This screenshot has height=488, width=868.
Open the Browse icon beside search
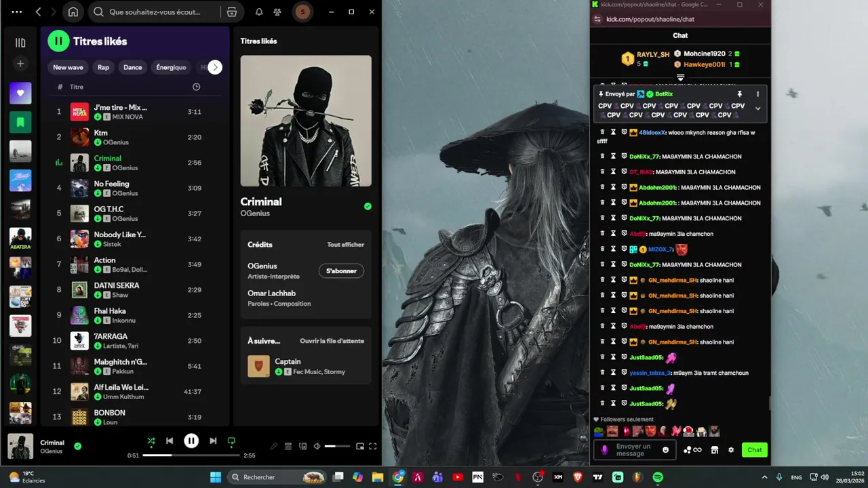point(232,12)
